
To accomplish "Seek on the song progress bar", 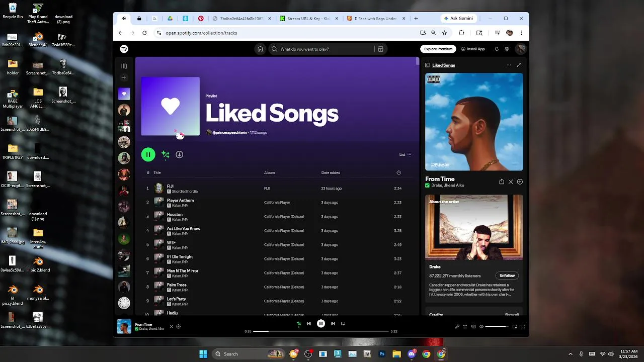I will tap(321, 331).
